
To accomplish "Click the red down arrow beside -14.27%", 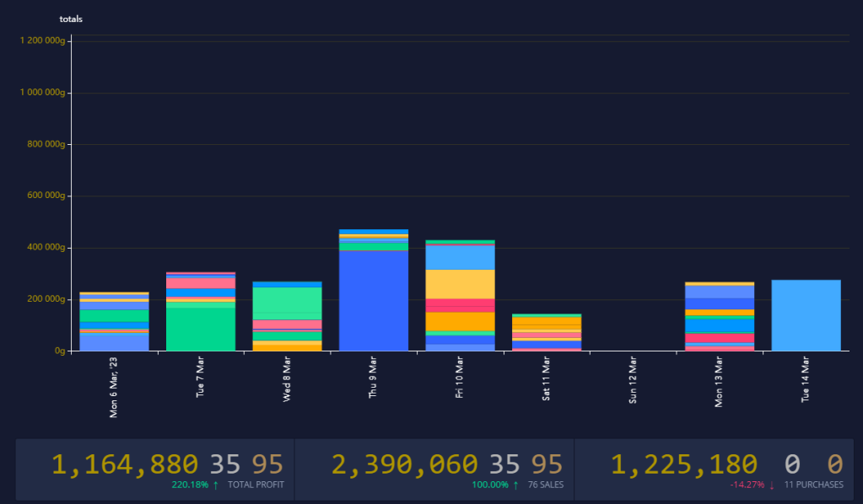I will [x=772, y=485].
